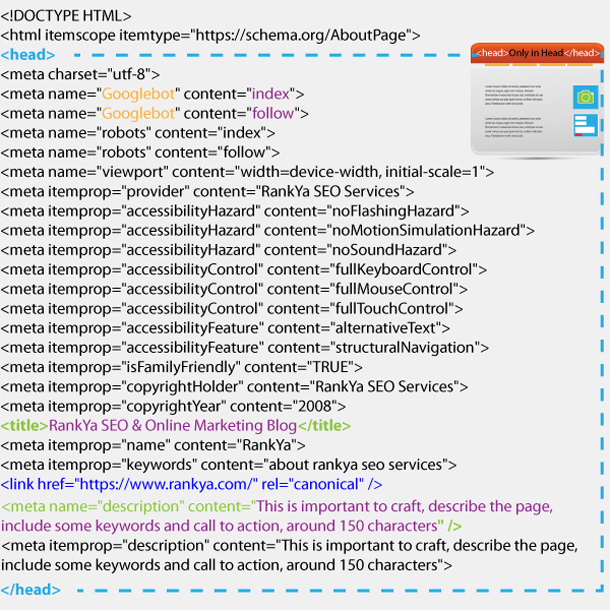Click the fullKeyboardControl meta line
This screenshot has width=610, height=610.
(x=244, y=270)
